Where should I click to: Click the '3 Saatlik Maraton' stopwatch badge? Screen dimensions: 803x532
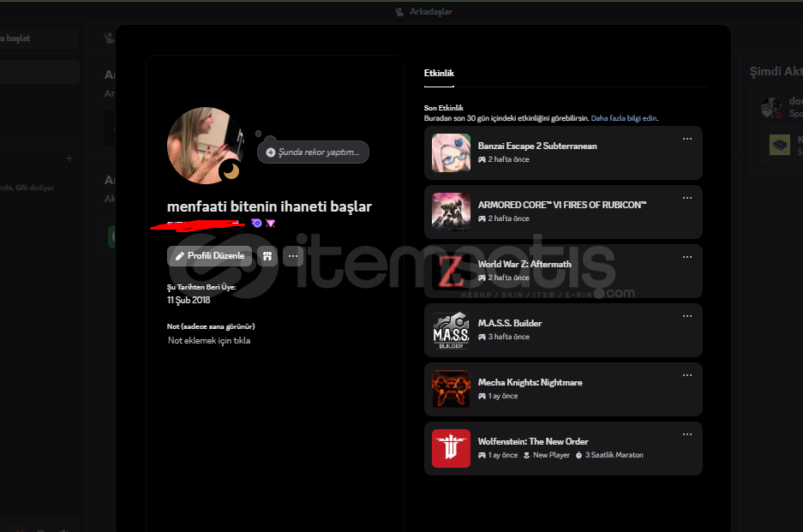pos(609,455)
